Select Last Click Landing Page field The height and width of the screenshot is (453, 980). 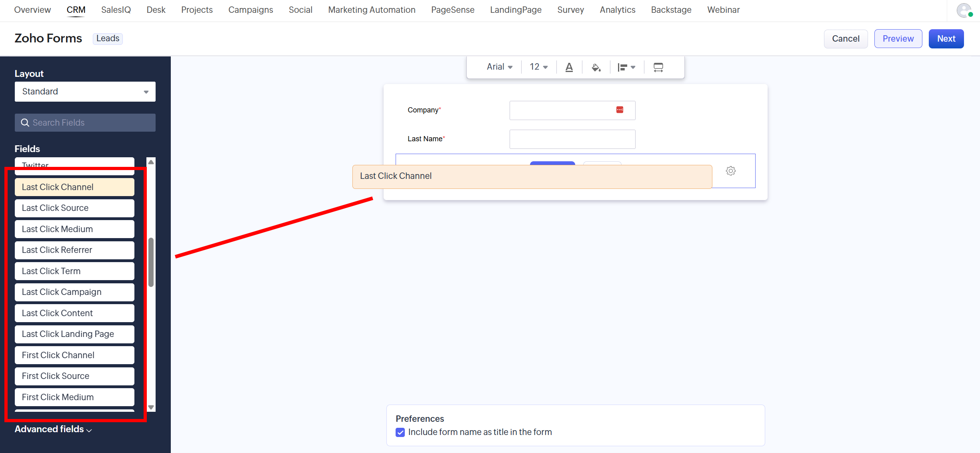(x=74, y=334)
